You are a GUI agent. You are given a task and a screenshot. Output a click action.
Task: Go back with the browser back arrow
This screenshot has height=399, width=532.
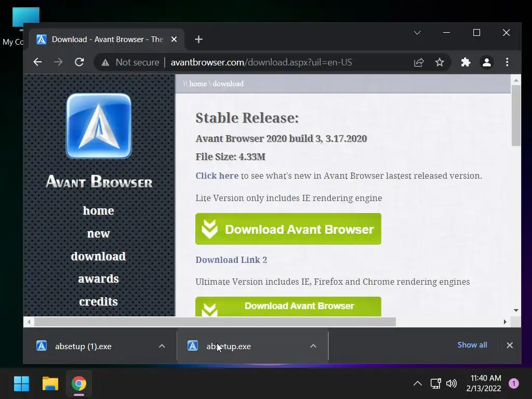click(x=37, y=62)
